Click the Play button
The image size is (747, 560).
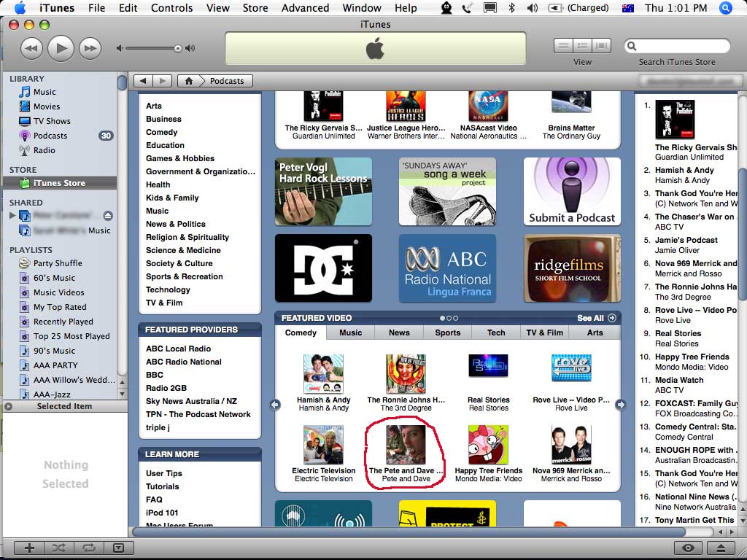(61, 48)
